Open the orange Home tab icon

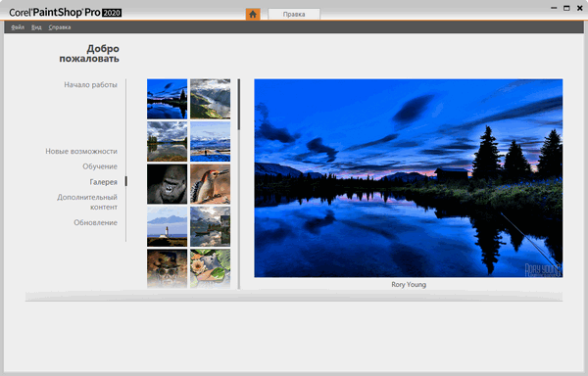pyautogui.click(x=253, y=15)
